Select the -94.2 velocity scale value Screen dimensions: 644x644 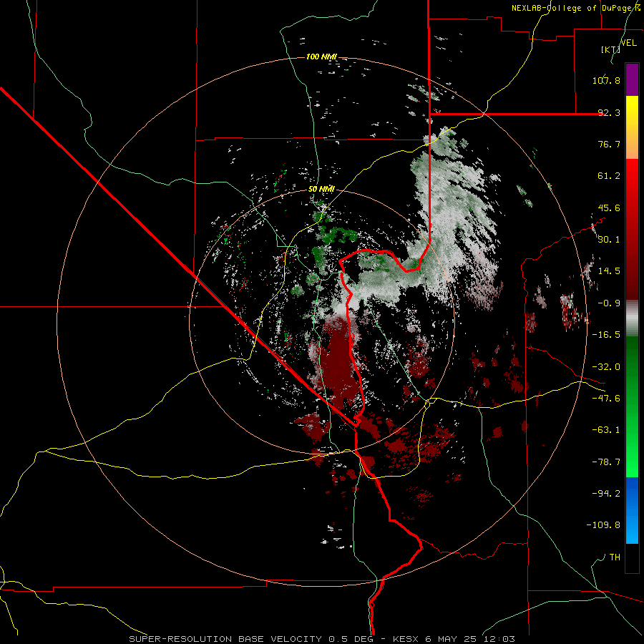606,494
